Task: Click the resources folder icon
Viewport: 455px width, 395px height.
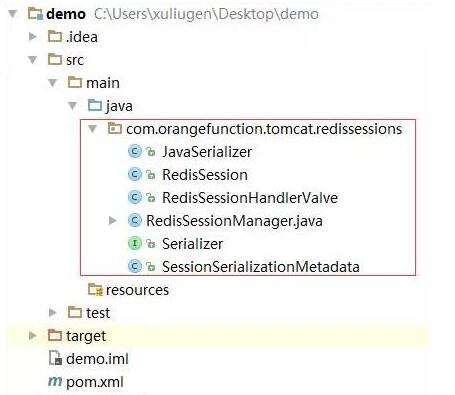Action: (95, 289)
